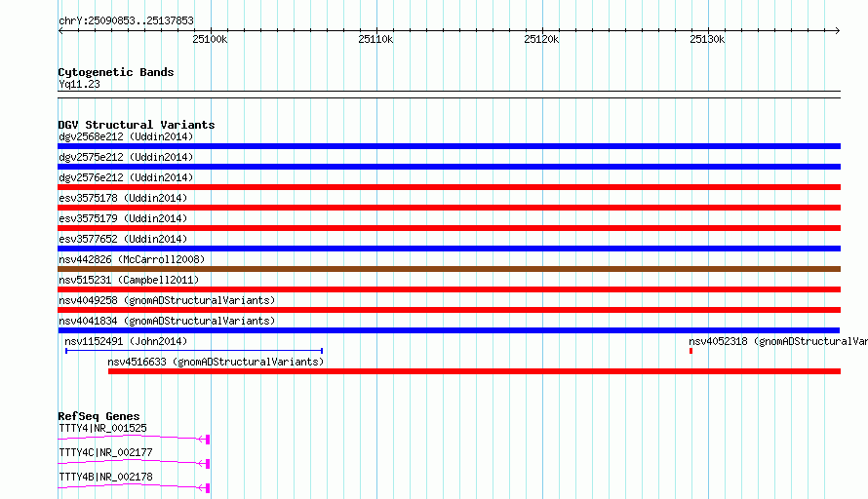Click the TTTY4|NR_001525 gene label

click(x=102, y=428)
